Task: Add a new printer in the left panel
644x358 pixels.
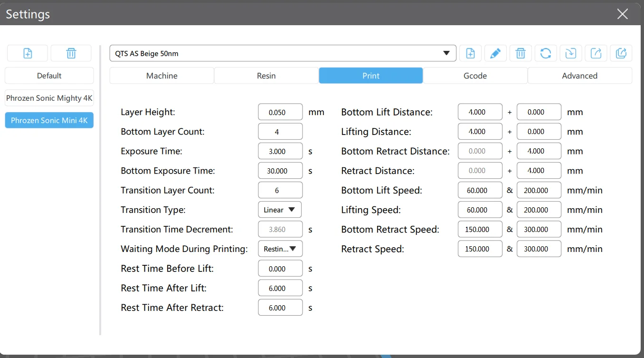Action: click(28, 53)
